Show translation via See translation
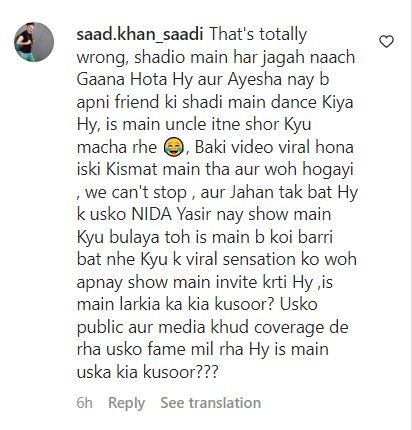 (x=211, y=403)
